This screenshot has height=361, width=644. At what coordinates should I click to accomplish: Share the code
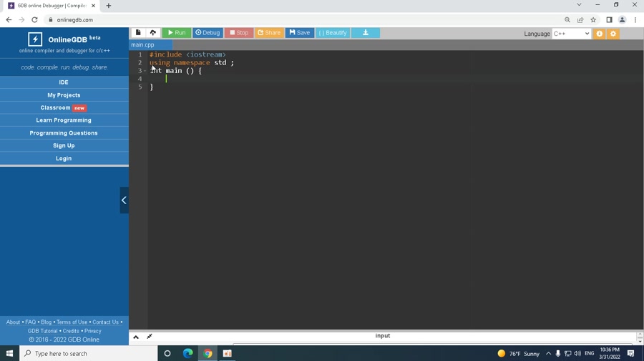pos(270,33)
